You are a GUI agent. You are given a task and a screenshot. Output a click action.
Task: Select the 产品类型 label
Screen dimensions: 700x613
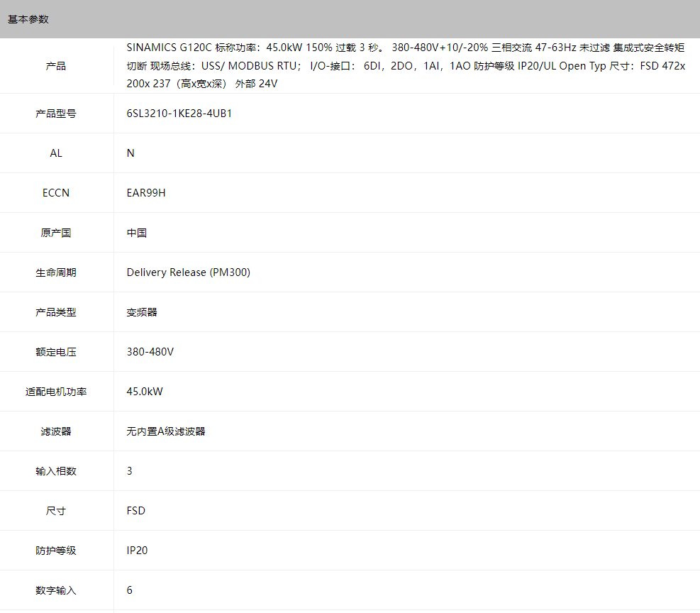56,312
